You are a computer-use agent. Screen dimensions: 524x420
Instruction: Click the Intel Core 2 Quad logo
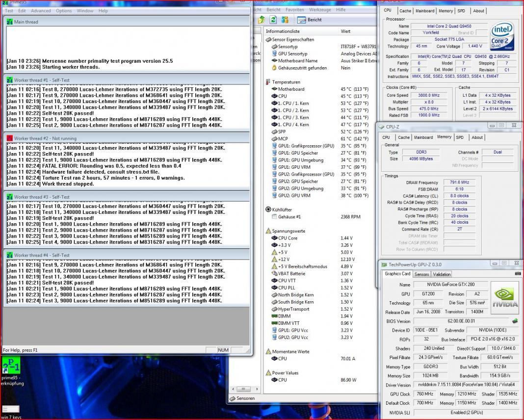[501, 35]
